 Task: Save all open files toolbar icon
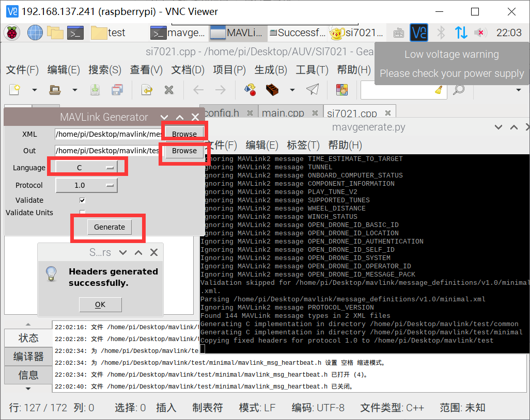pos(117,90)
